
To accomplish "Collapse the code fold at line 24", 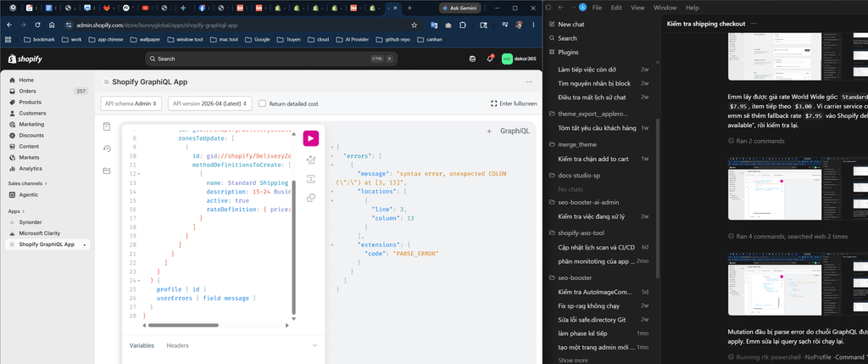I will click(x=138, y=281).
